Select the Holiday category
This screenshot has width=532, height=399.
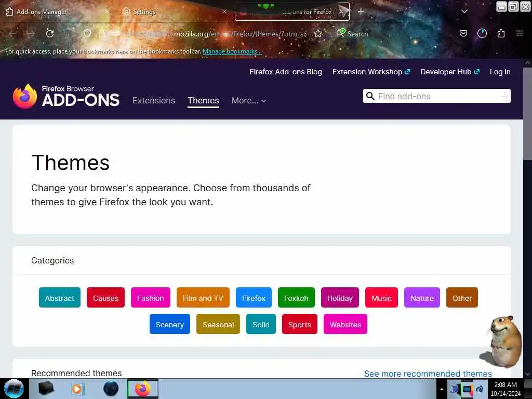340,298
